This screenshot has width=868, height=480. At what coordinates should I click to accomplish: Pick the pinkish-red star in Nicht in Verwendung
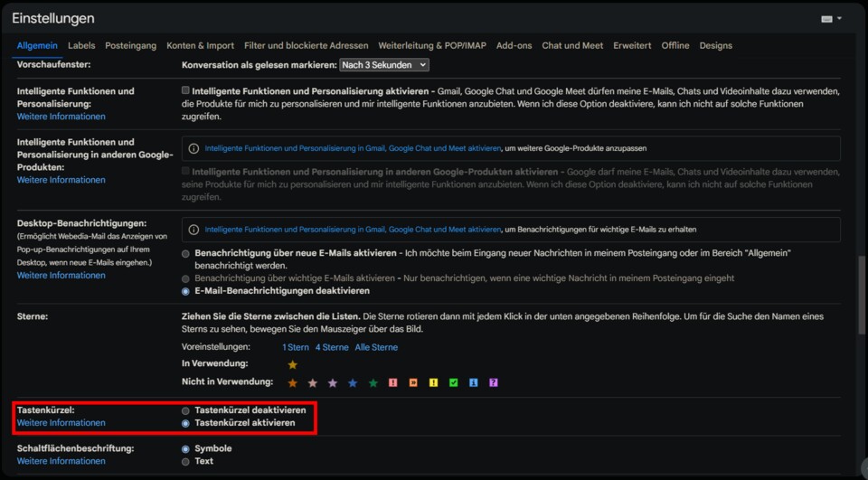313,382
